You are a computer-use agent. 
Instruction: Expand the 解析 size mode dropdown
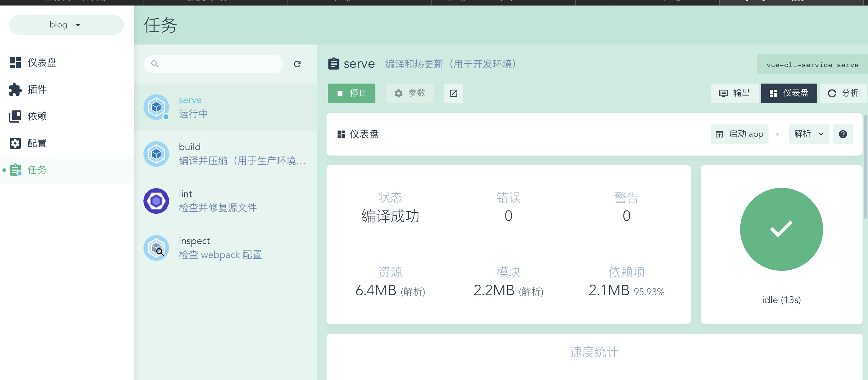tap(809, 134)
